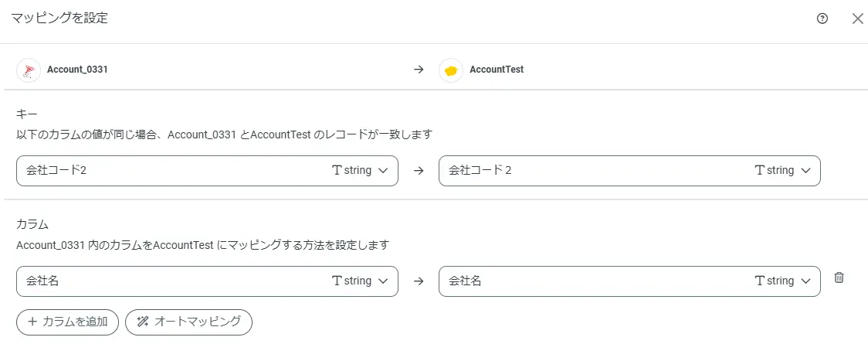Click the destination key 会社コード2 field text
Screen dimensions: 868x361
(480, 171)
